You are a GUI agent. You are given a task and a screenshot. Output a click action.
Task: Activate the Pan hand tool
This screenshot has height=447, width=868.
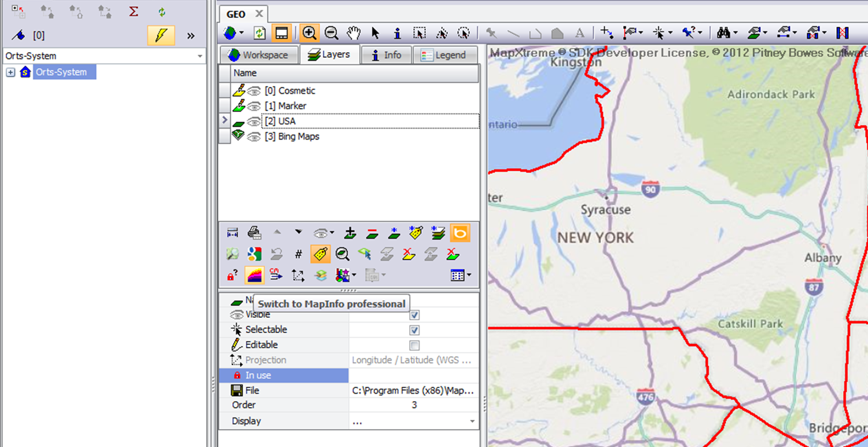(x=353, y=33)
